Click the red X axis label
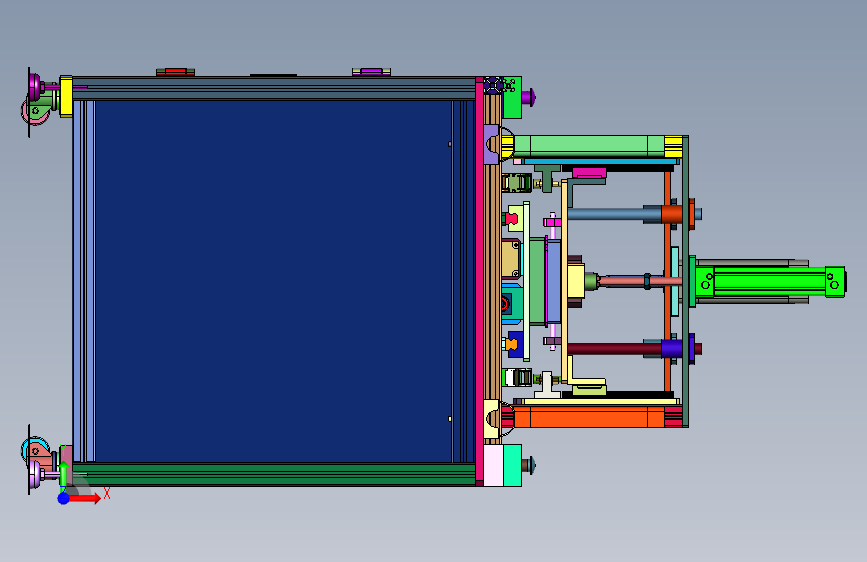Image resolution: width=867 pixels, height=562 pixels. pos(107,493)
